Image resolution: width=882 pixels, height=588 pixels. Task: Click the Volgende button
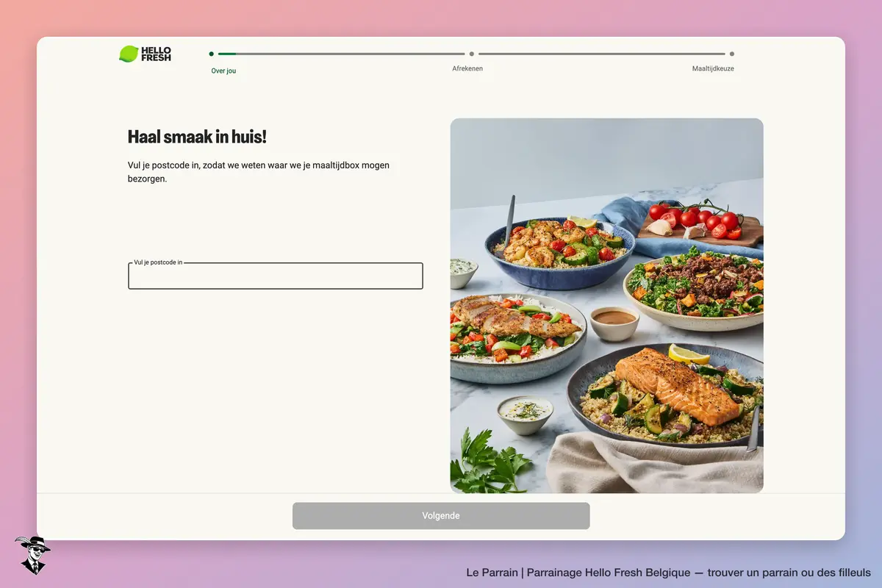(441, 516)
